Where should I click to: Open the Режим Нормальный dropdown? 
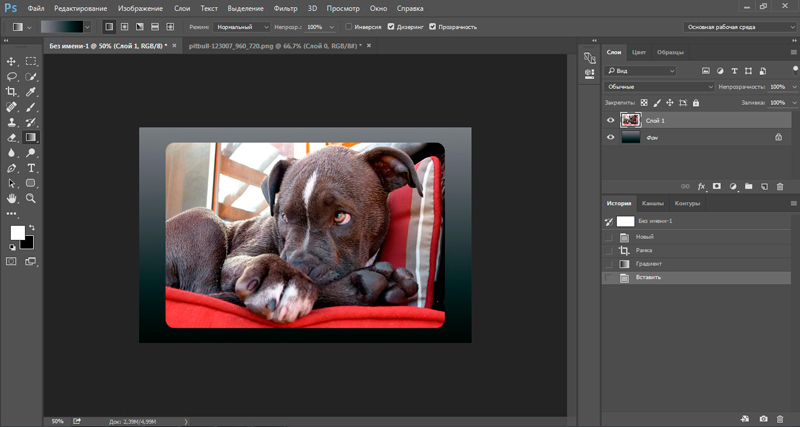click(241, 27)
